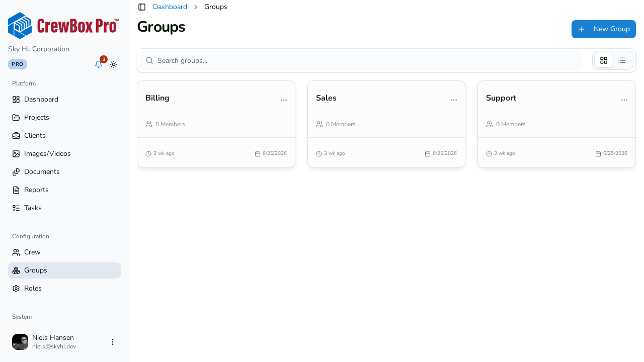
Task: Click the PRO plan badge
Action: (x=18, y=64)
